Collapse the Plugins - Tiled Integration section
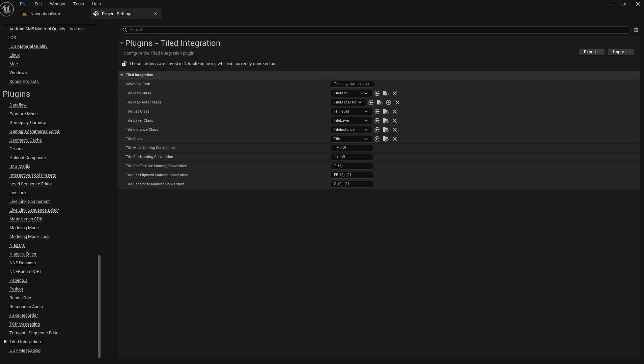Image resolution: width=644 pixels, height=364 pixels. click(x=122, y=43)
